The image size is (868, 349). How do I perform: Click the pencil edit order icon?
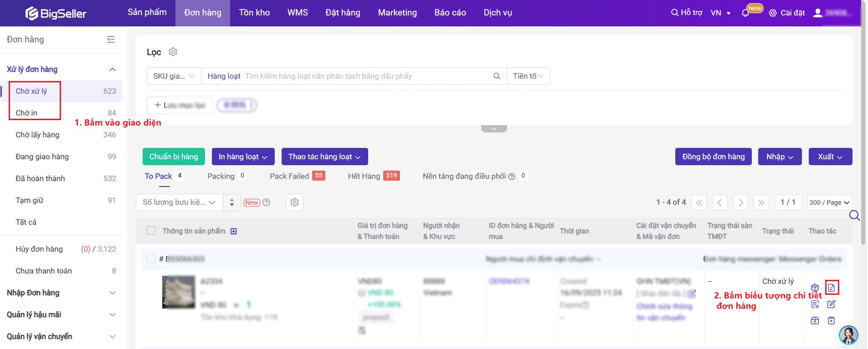tap(832, 304)
